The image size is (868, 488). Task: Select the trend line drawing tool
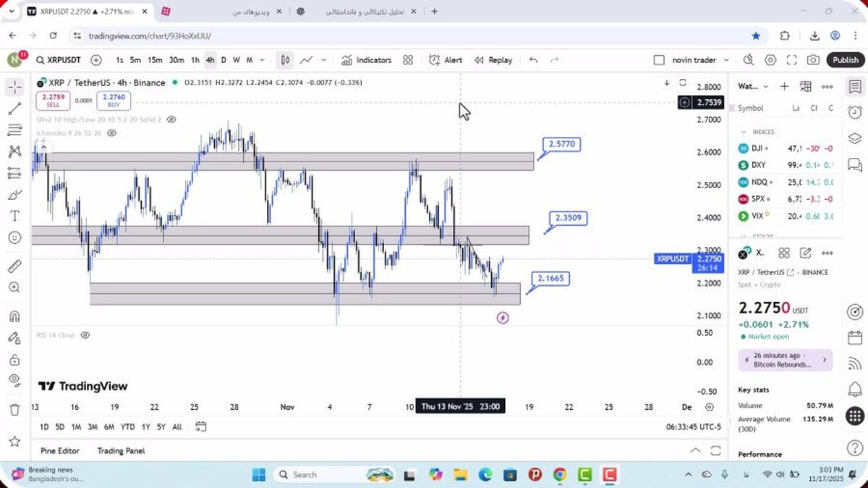[14, 109]
